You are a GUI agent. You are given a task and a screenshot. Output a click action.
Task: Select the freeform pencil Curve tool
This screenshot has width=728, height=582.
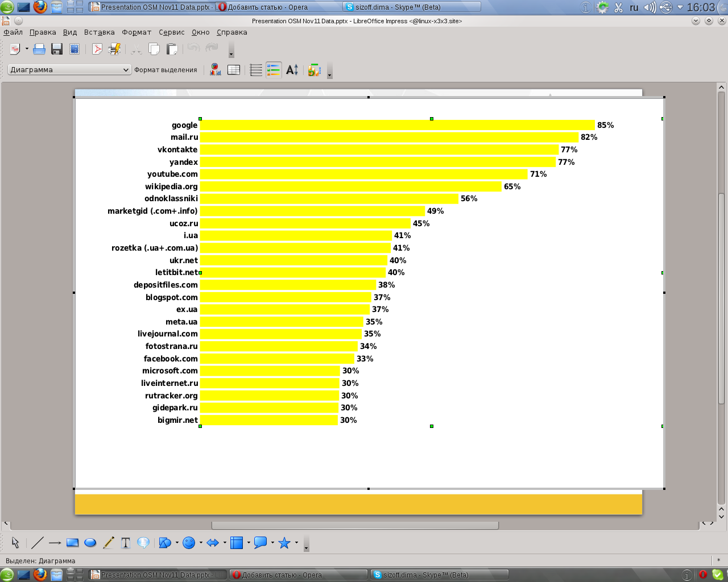pyautogui.click(x=108, y=543)
